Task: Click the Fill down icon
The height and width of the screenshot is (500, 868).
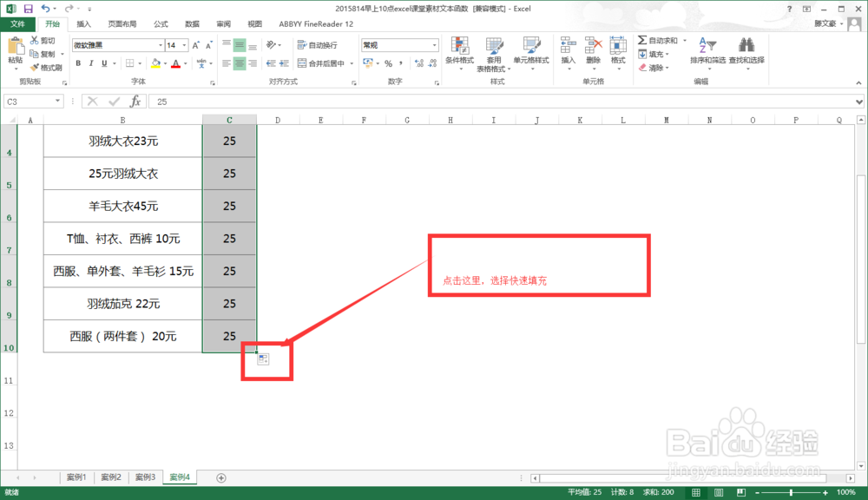Action: tap(642, 55)
